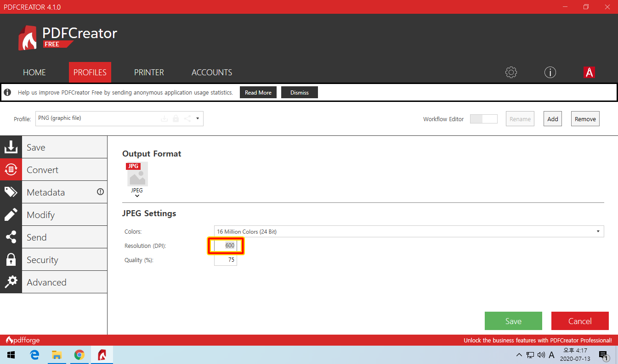Click the Resolution (DPI) input field
This screenshot has height=364, width=618.
(226, 246)
